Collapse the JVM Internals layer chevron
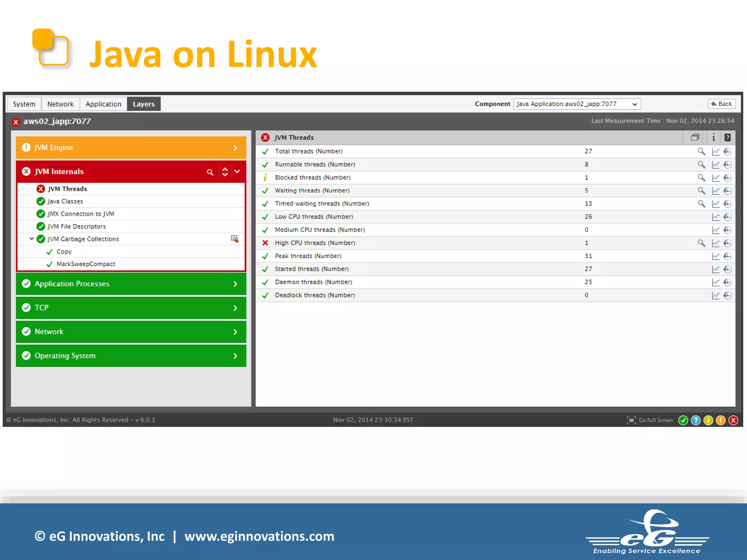Screen dimensions: 747x560 pos(237,171)
